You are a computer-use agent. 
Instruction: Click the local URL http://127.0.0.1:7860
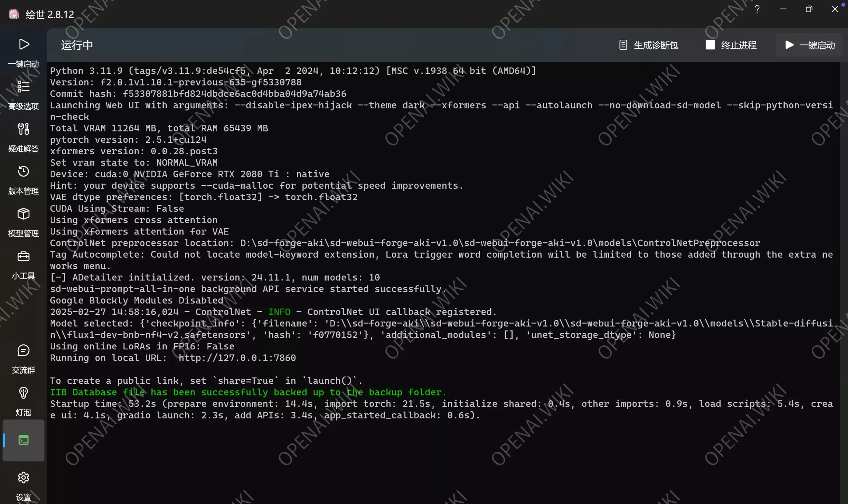237,358
